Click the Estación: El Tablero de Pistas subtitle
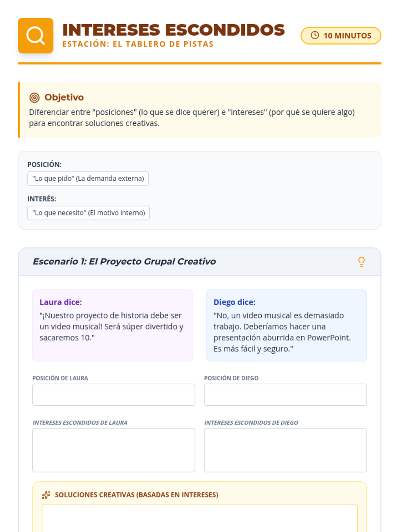The width and height of the screenshot is (399, 532). click(x=138, y=44)
